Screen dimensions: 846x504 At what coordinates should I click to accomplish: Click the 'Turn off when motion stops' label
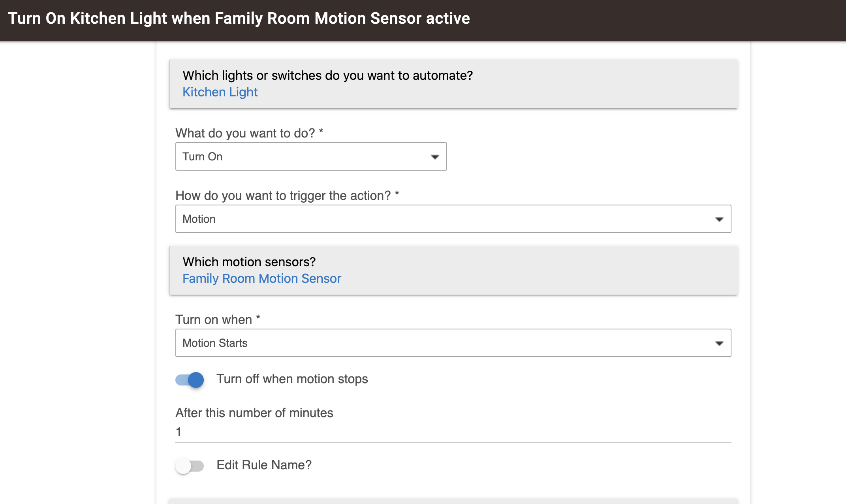[292, 379]
